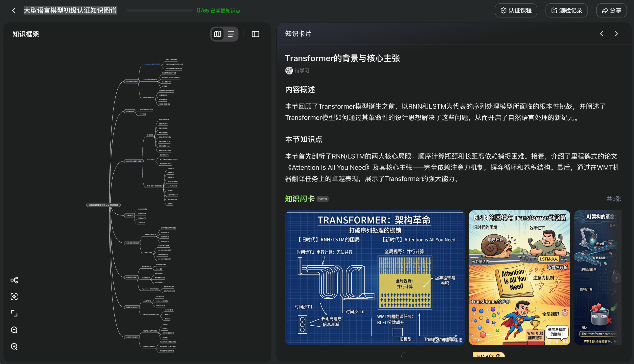Image resolution: width=634 pixels, height=364 pixels.
Task: Click the 分享 share button
Action: point(611,10)
